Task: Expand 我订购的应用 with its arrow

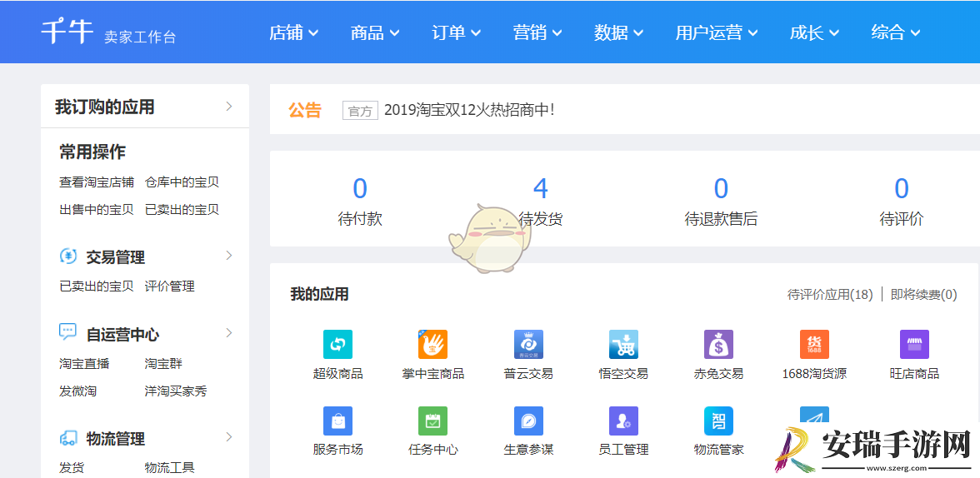Action: (229, 107)
